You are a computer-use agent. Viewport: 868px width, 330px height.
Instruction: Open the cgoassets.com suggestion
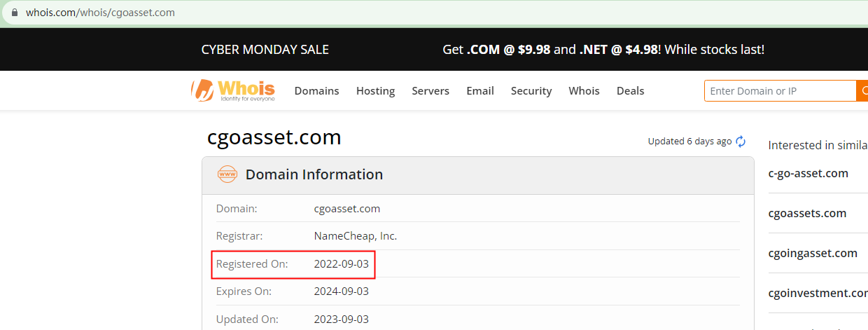pos(807,213)
